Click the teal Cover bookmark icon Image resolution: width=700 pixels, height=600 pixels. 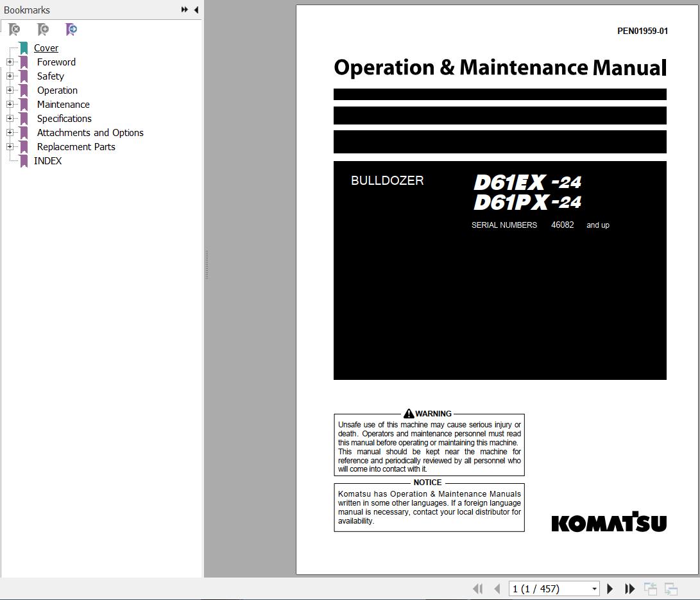pos(24,48)
